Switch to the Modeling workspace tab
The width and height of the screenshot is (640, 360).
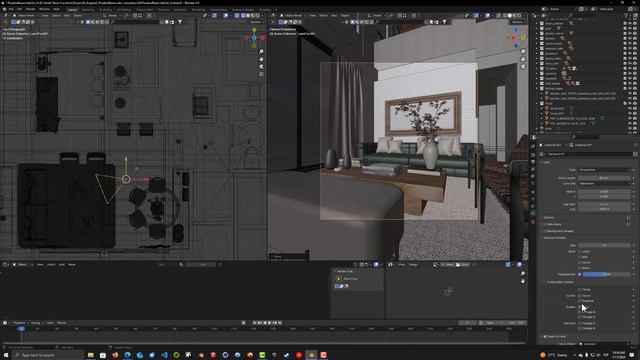(x=88, y=9)
